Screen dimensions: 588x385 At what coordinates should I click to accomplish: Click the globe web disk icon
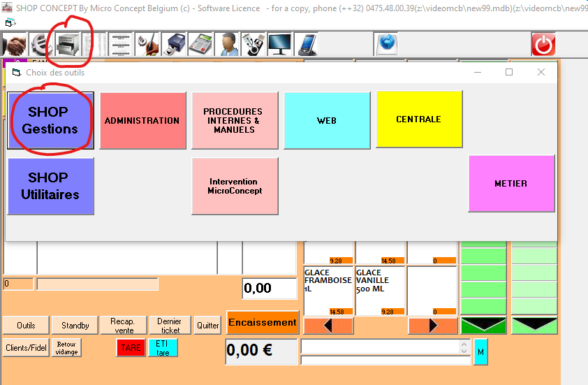click(x=386, y=44)
